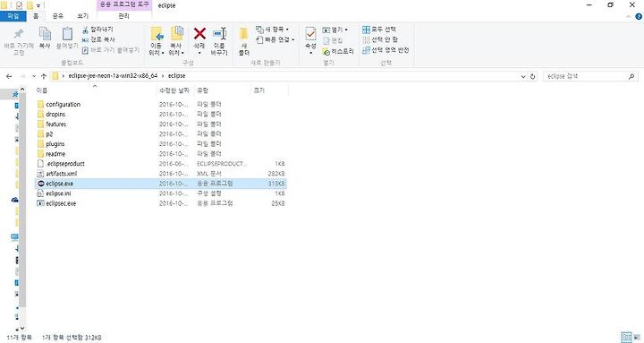
Task: Open the Easy access (빠른 연결) dropdown
Action: coord(275,39)
